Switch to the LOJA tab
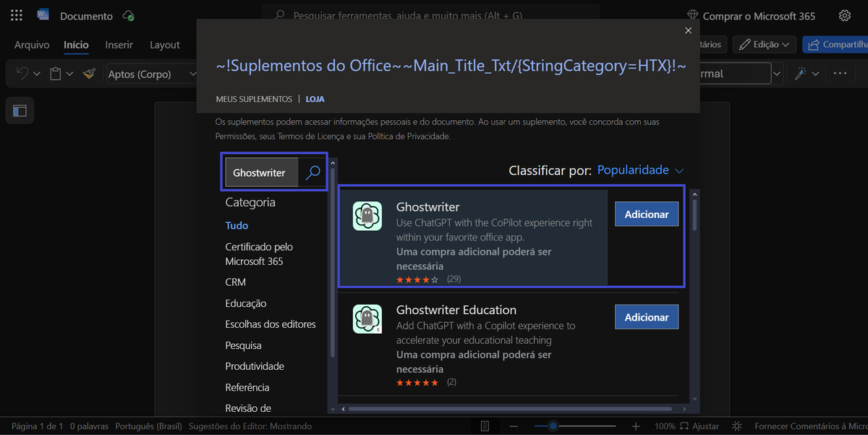This screenshot has width=868, height=435. (x=315, y=99)
